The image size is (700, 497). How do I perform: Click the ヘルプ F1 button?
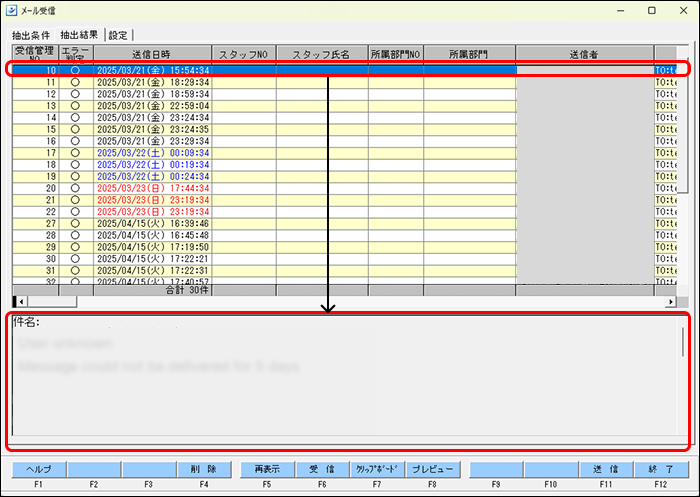pyautogui.click(x=39, y=469)
